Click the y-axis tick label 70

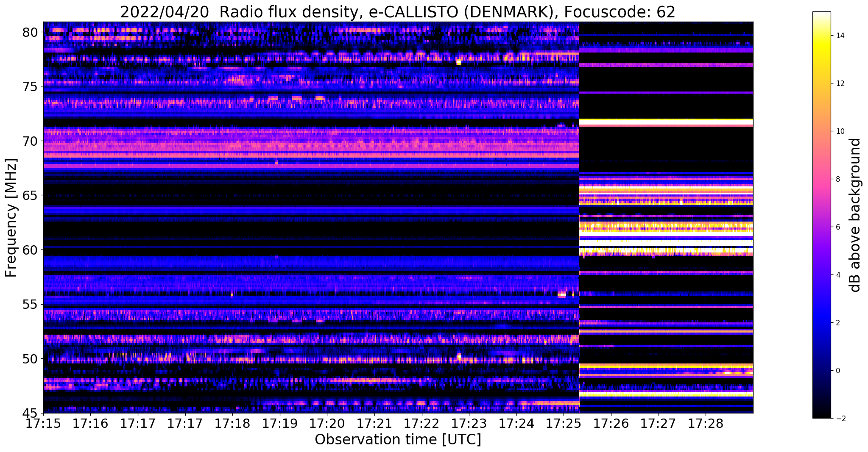[x=31, y=141]
